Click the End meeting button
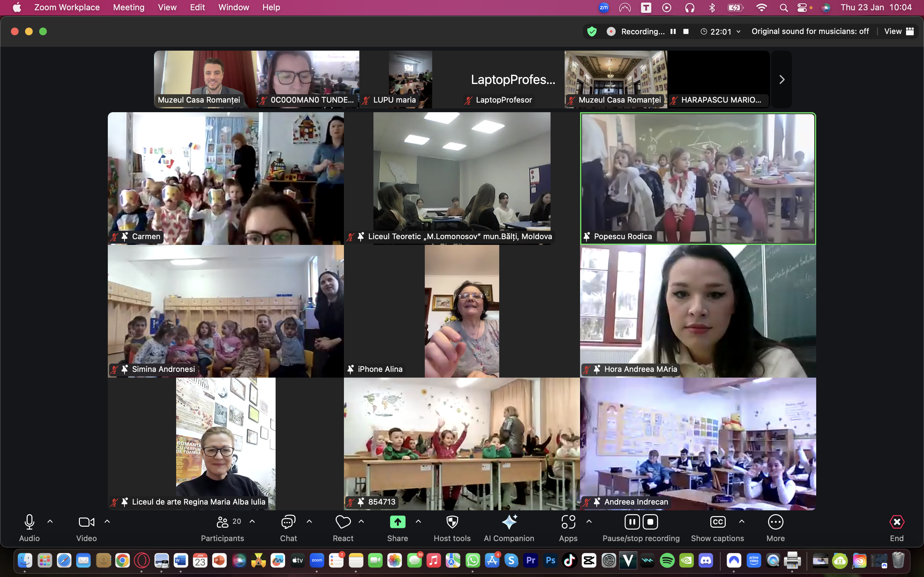Image resolution: width=924 pixels, height=577 pixels. click(x=896, y=522)
